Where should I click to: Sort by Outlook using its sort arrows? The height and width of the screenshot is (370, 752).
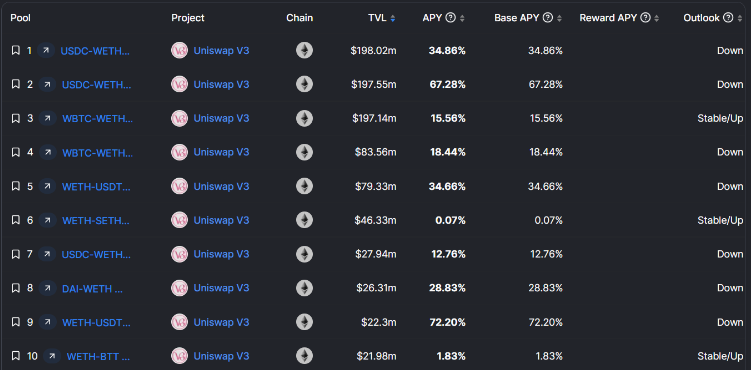(740, 18)
